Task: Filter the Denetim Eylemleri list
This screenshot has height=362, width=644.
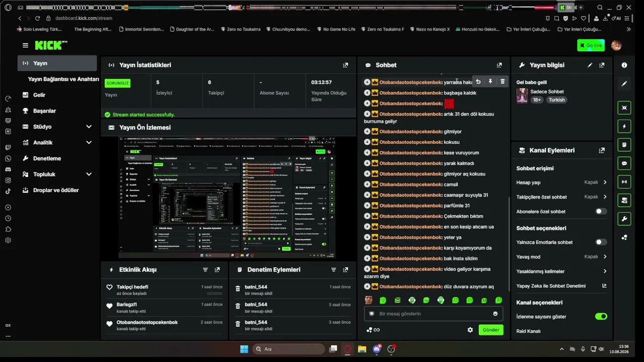Action: 334,269
